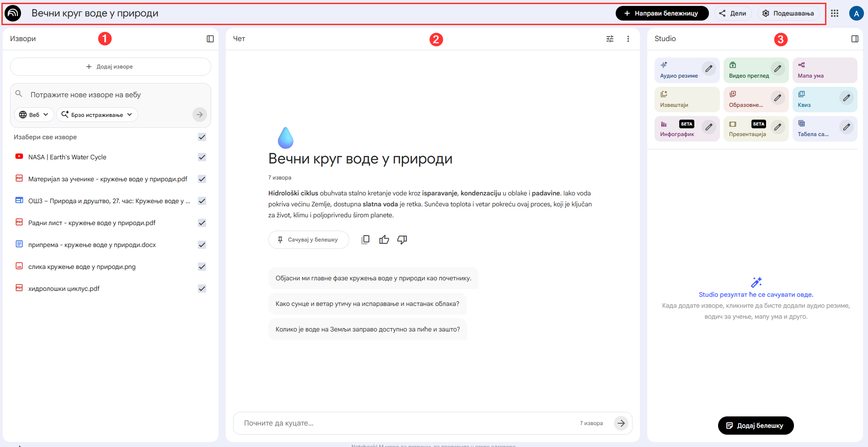This screenshot has height=447, width=868.
Task: Collapse the Studio panel
Action: [x=855, y=39]
